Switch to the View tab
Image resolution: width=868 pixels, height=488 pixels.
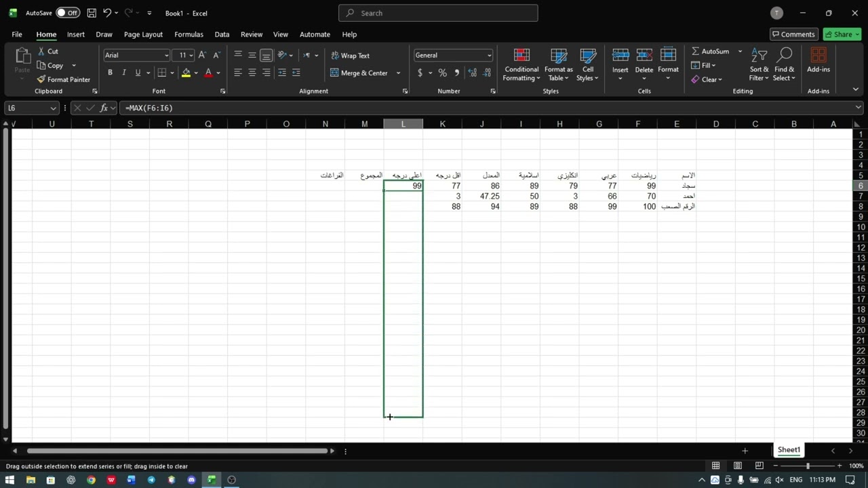[x=281, y=35]
